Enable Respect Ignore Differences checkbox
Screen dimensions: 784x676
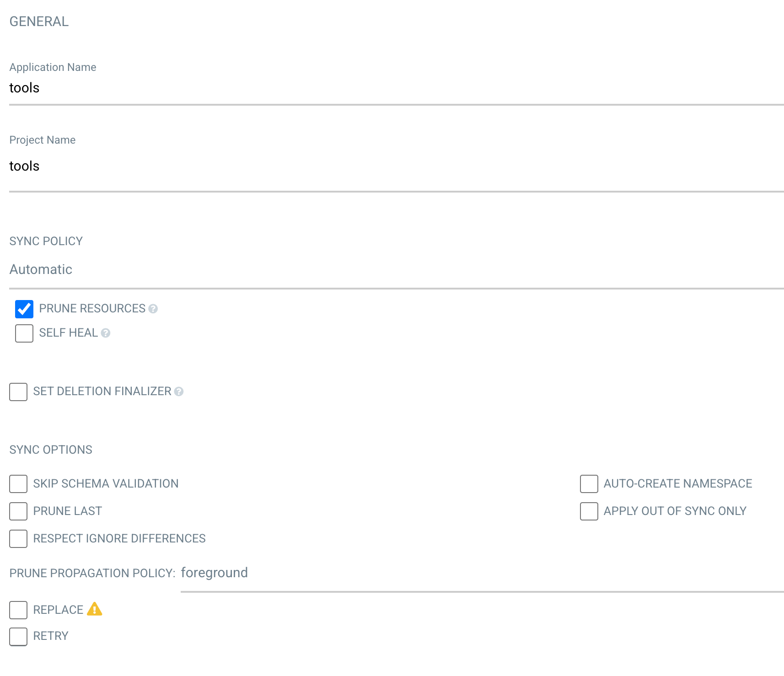tap(18, 539)
